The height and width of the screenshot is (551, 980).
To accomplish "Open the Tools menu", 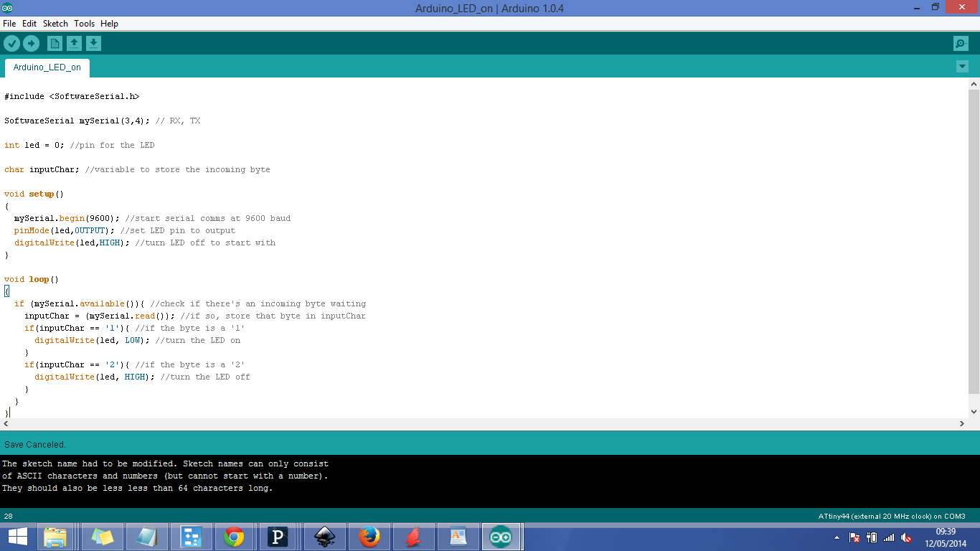I will 84,24.
